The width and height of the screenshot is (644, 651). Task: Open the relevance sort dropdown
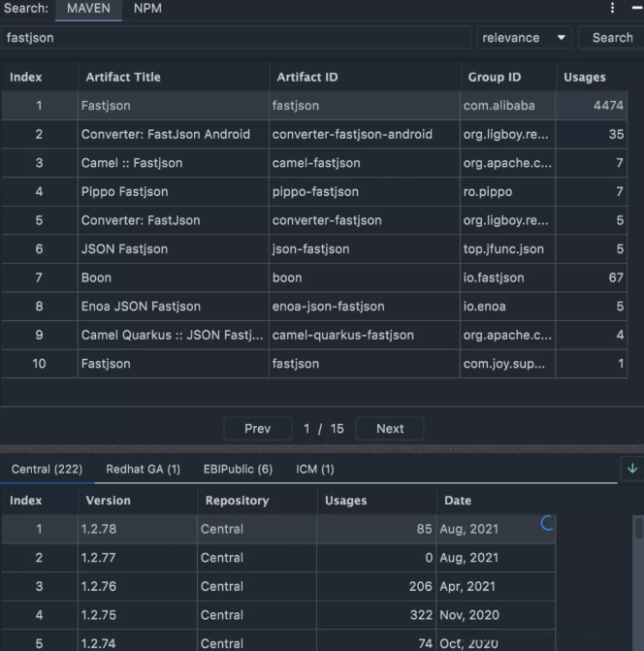pyautogui.click(x=524, y=38)
